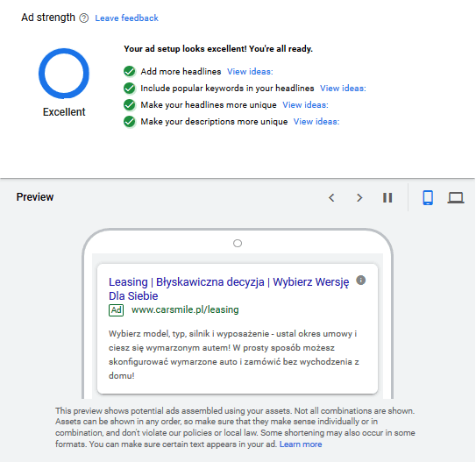Click green checkmark beside Add more headlines
This screenshot has width=476, height=462.
[x=130, y=71]
